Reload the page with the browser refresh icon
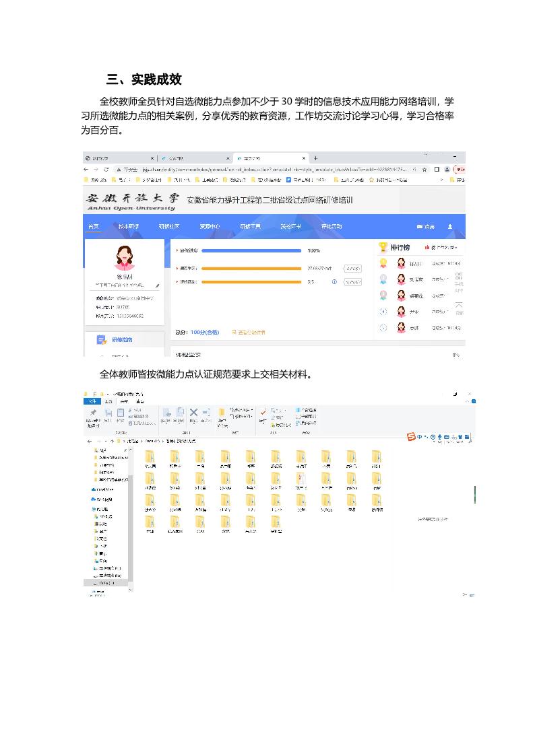The image size is (535, 756). tap(106, 170)
